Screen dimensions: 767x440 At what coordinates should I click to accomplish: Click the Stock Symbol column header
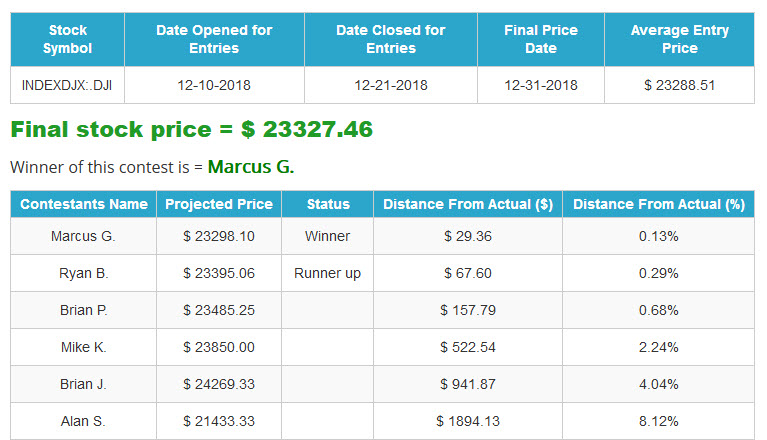tap(68, 39)
